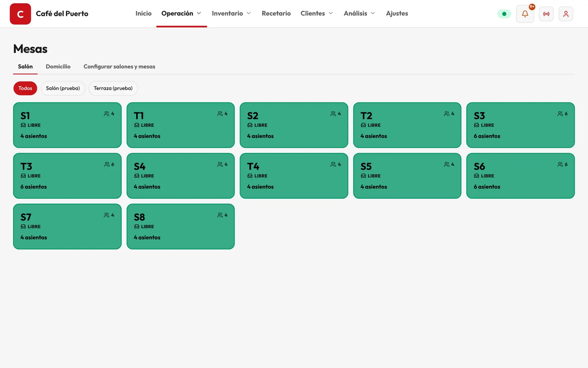The width and height of the screenshot is (588, 368).
Task: Expand the Inventario dropdown chevron
Action: pos(249,13)
